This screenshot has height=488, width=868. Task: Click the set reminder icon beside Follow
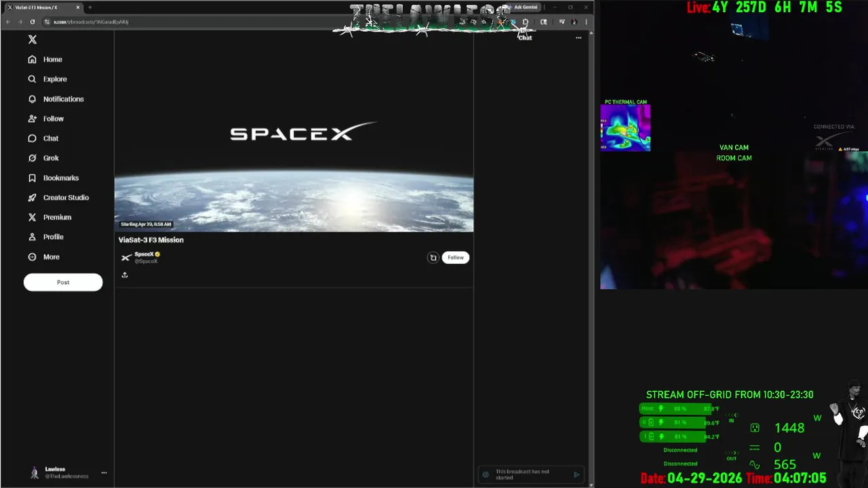pos(433,258)
